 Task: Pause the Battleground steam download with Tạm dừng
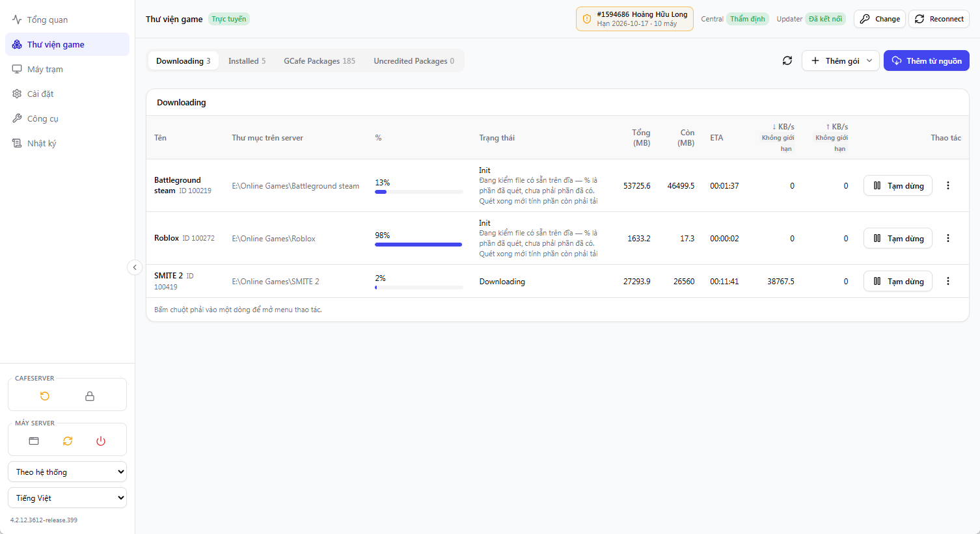pos(898,185)
